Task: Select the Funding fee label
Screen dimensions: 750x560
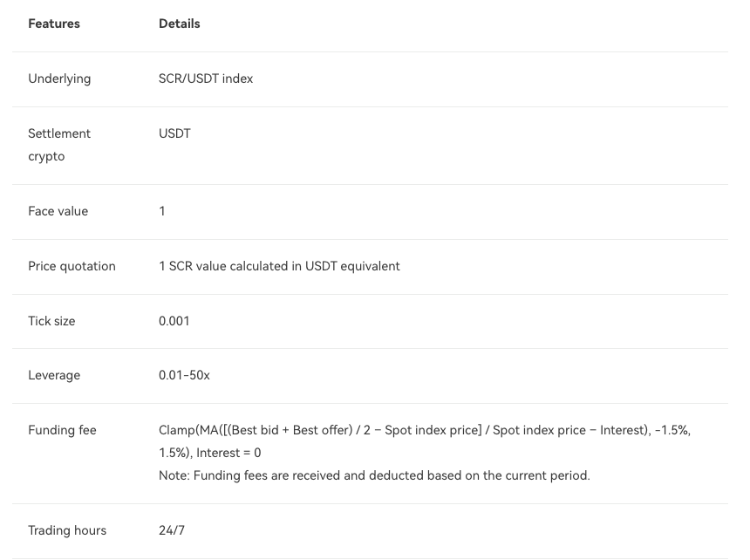Action: coord(62,430)
